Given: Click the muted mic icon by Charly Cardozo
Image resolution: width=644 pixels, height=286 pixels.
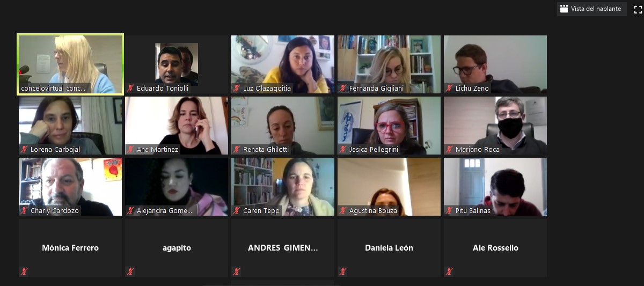Looking at the screenshot, I should 24,210.
